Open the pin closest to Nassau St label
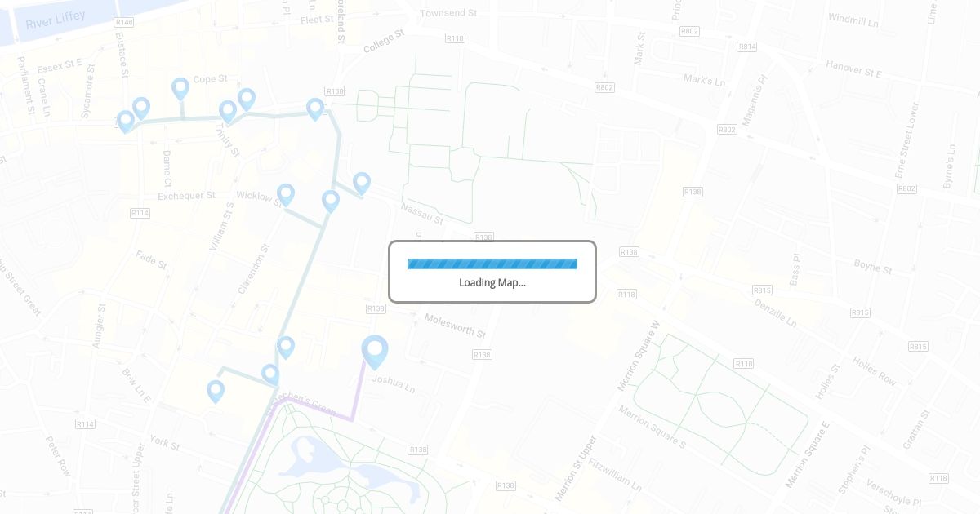Viewport: 980px width, 514px height. [361, 184]
